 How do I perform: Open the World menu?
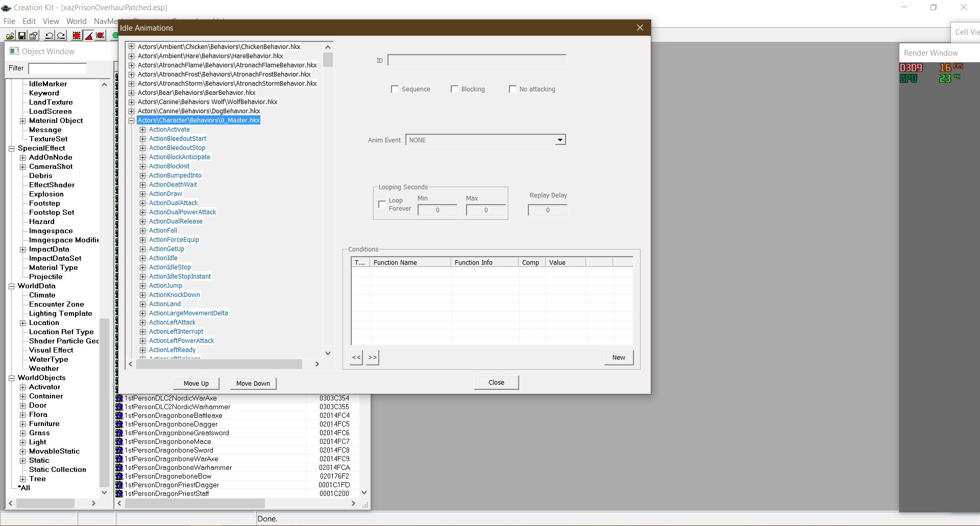pos(76,21)
